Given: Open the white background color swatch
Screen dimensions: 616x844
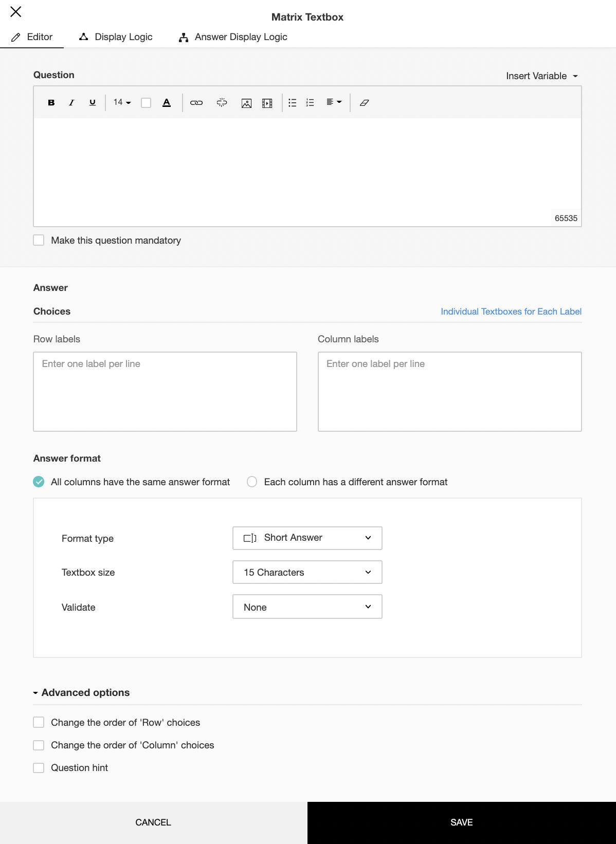Looking at the screenshot, I should click(x=146, y=103).
